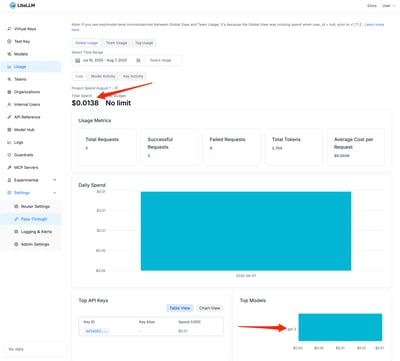
Task: Click the Key Alias column header
Action: [x=147, y=322]
